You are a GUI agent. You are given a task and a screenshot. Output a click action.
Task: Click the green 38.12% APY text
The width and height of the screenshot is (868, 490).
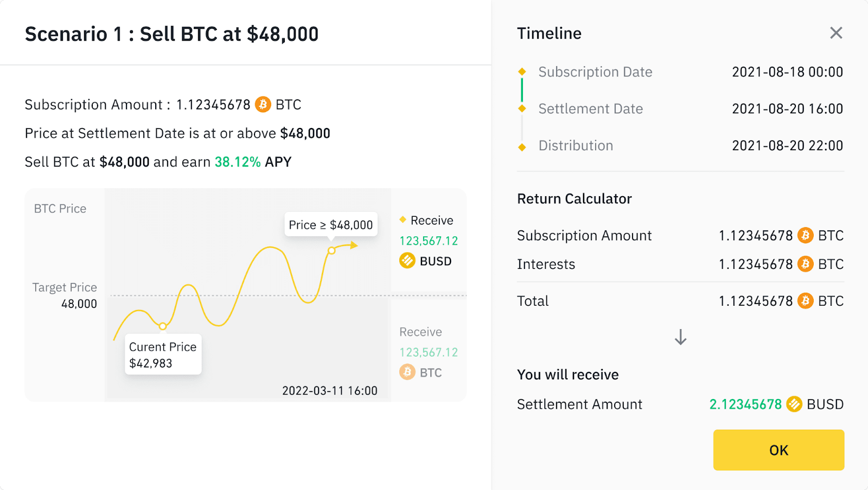click(x=238, y=162)
